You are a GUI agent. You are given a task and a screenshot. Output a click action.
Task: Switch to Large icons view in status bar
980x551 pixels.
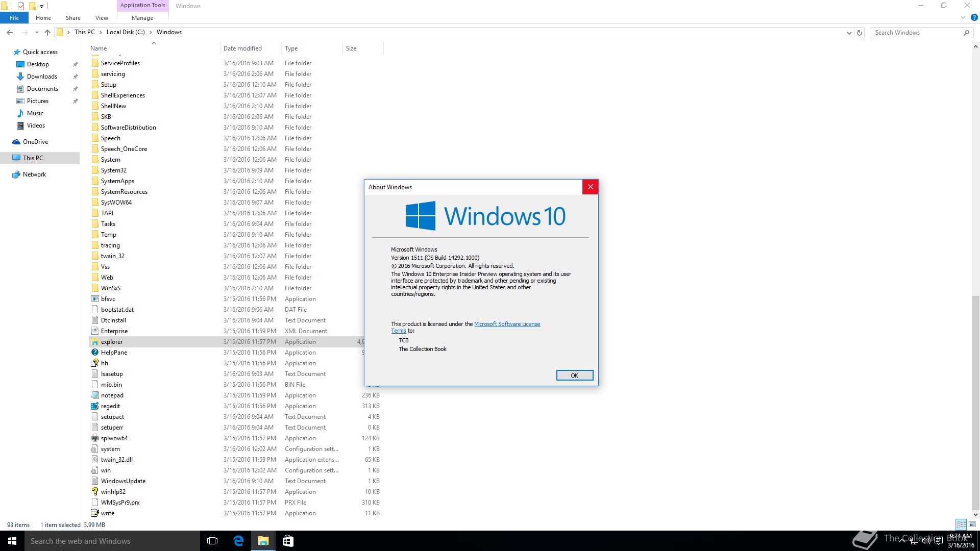pos(972,524)
